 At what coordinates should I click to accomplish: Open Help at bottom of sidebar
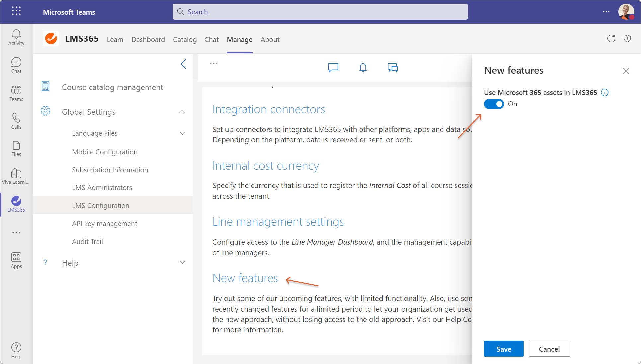pos(16,351)
